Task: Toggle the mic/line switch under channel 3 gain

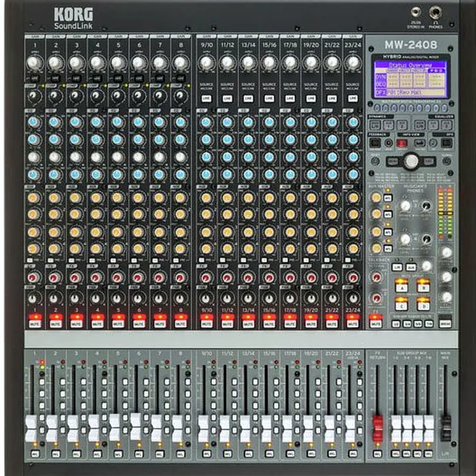Action: (76, 78)
